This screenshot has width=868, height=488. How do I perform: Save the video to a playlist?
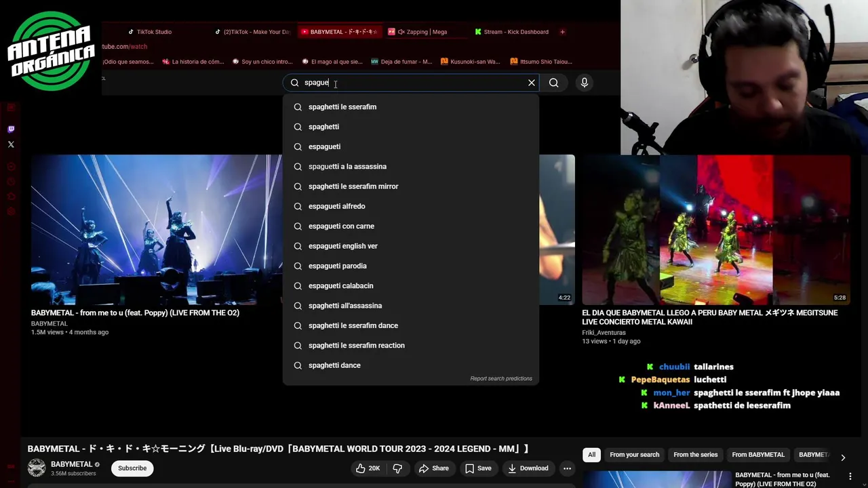pos(478,468)
